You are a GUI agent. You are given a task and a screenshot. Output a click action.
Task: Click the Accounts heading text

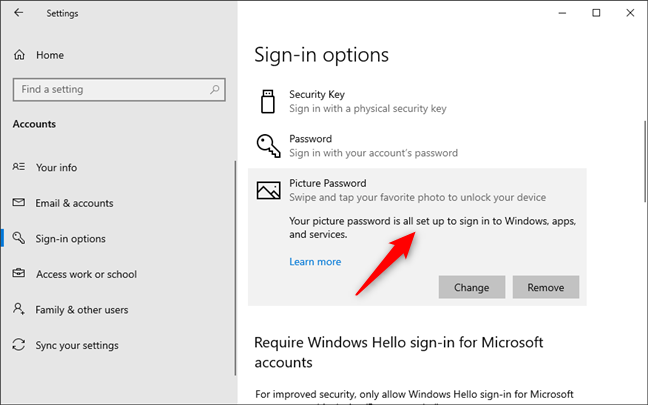(x=34, y=124)
